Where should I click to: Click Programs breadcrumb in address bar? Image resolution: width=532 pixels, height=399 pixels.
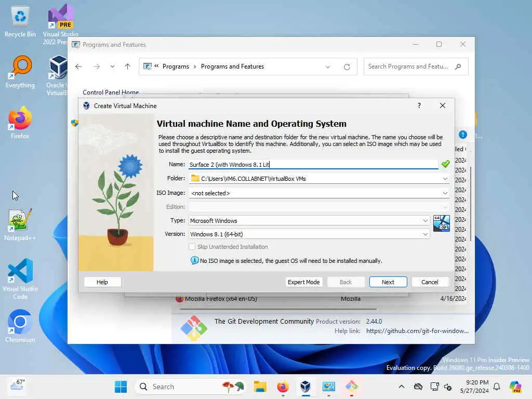(x=176, y=66)
